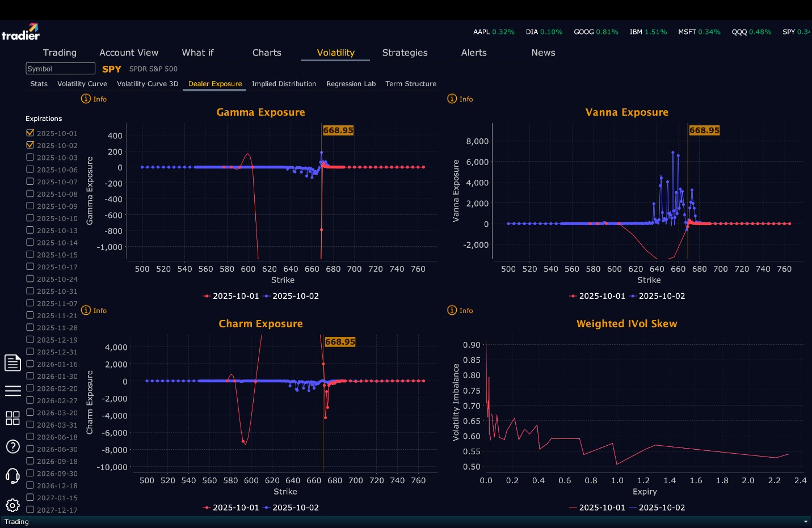The width and height of the screenshot is (812, 528).
Task: Select the 2025-12-19 expiration checkbox
Action: pyautogui.click(x=30, y=339)
